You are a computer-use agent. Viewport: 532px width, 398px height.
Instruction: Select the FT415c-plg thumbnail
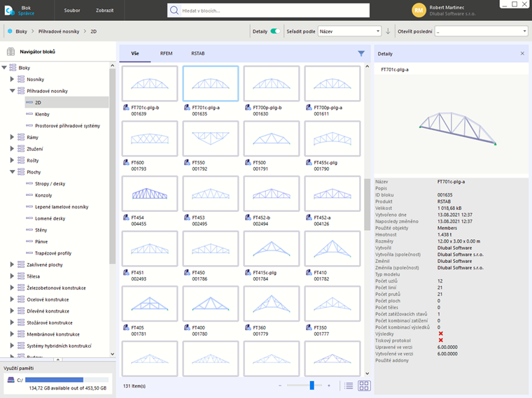pos(272,248)
